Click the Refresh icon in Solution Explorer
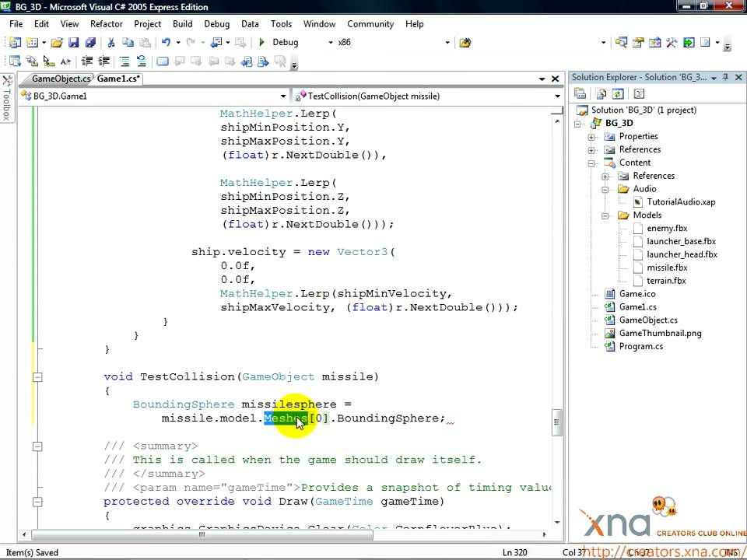This screenshot has height=560, width=747. pos(618,94)
